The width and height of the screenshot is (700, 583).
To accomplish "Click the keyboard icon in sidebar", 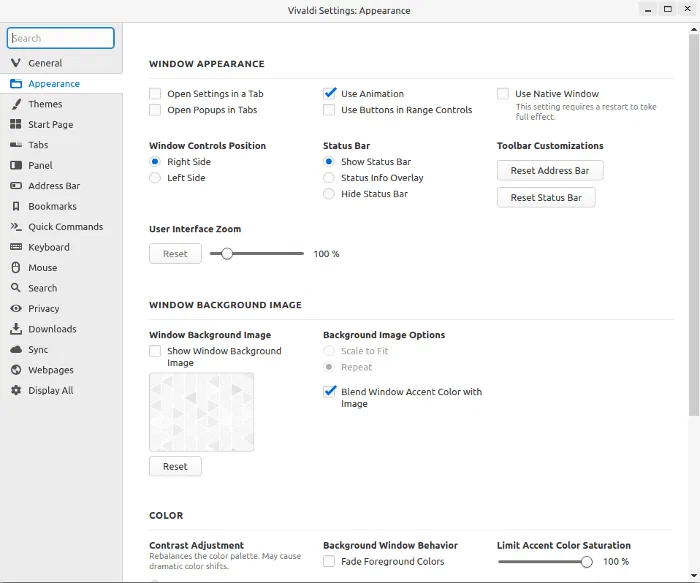I will pos(16,247).
